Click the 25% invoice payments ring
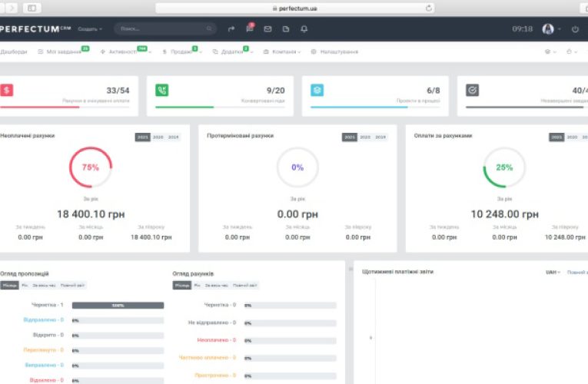The image size is (588, 384). pos(504,167)
